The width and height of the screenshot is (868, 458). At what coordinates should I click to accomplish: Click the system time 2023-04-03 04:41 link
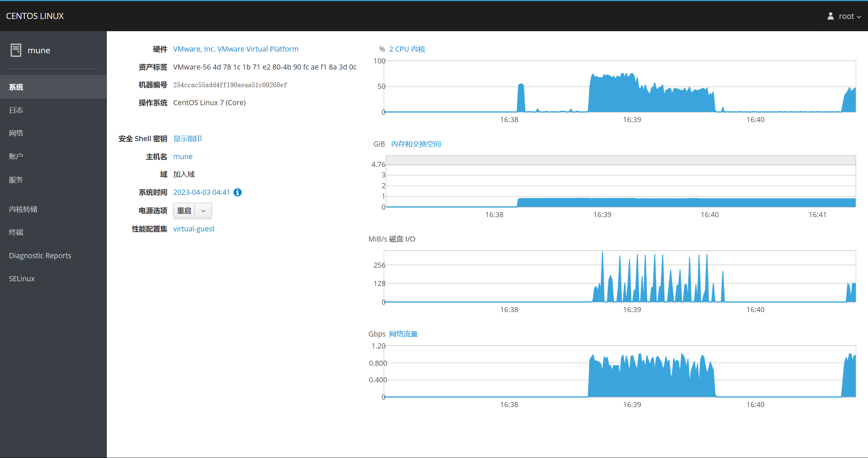[202, 192]
